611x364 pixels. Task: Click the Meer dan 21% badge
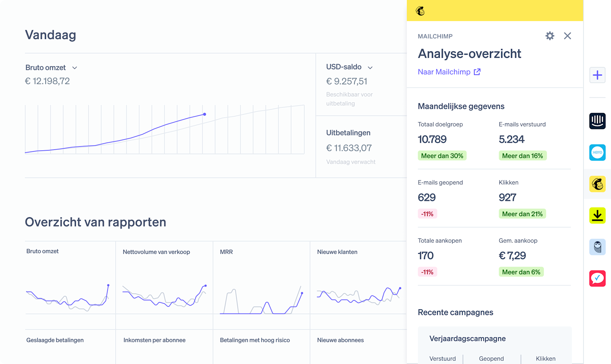click(x=522, y=214)
